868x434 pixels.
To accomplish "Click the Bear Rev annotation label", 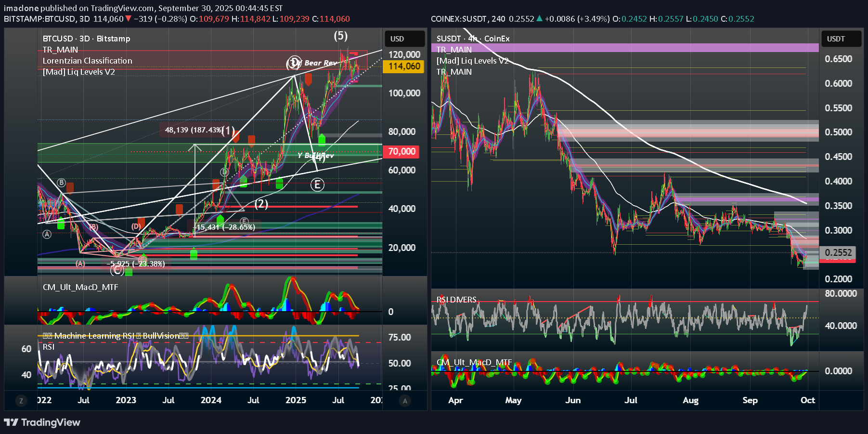I will pos(321,63).
